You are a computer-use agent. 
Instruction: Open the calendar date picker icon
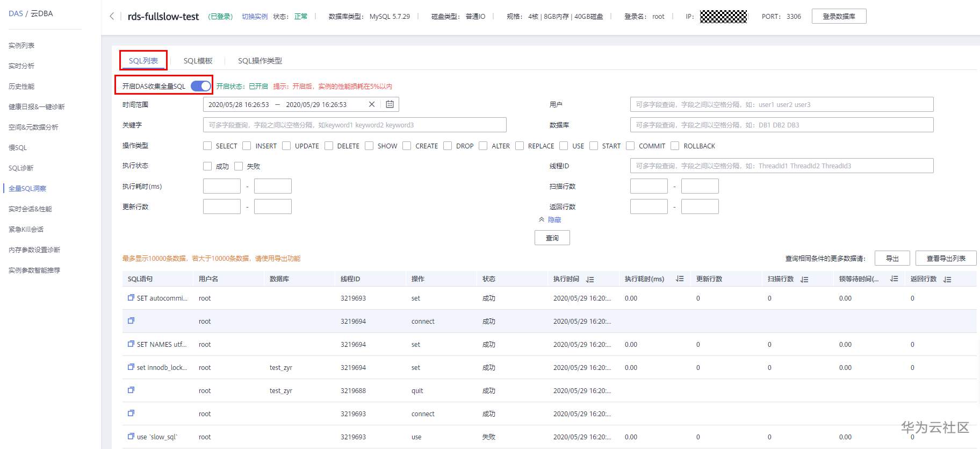[x=390, y=104]
